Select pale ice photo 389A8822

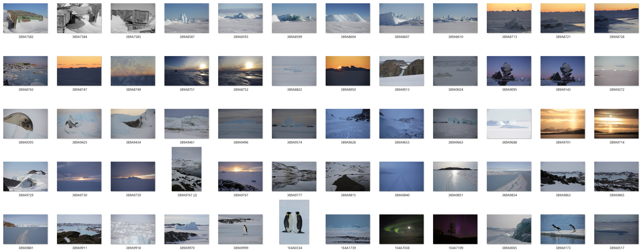click(294, 71)
